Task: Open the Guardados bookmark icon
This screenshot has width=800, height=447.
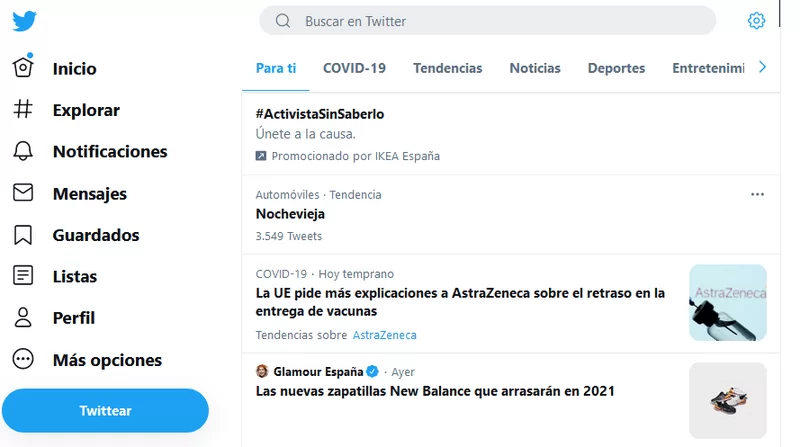Action: [23, 235]
